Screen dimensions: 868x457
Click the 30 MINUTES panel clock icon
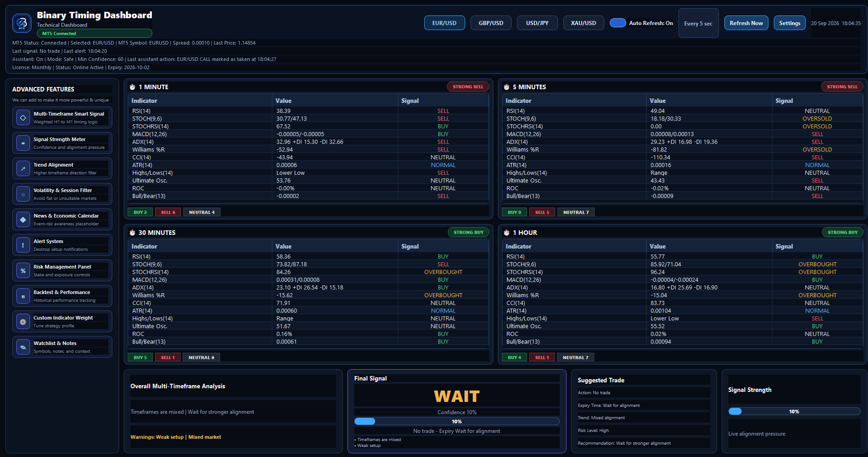132,233
